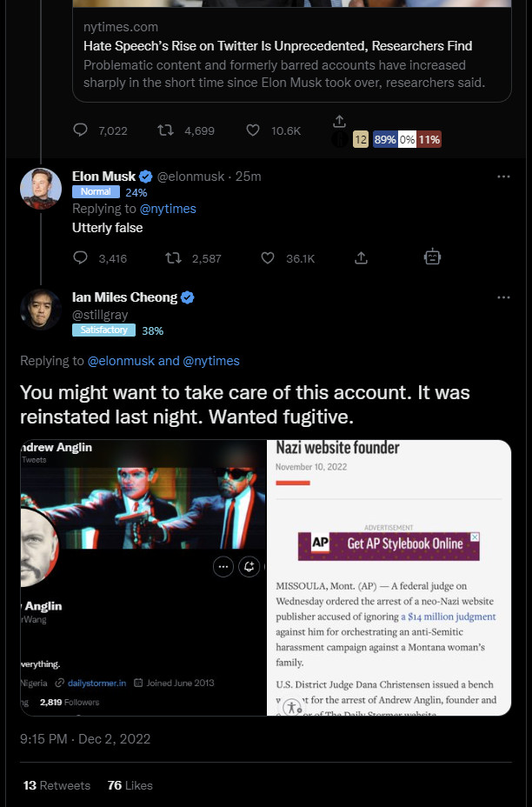The width and height of the screenshot is (532, 807).
Task: Click the robot icon on Elon Musk's tweet
Action: tap(433, 257)
